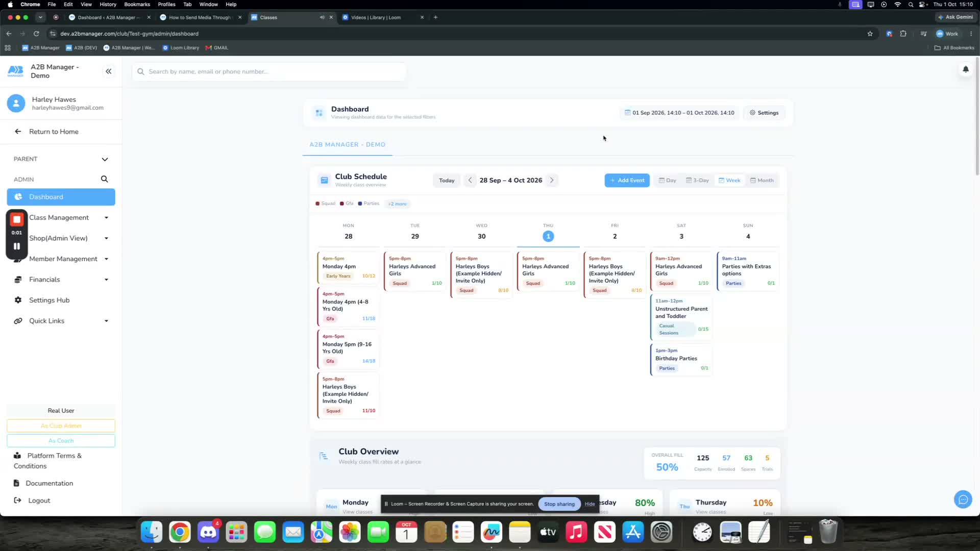
Task: Click the Quick Links chain icon
Action: [18, 321]
